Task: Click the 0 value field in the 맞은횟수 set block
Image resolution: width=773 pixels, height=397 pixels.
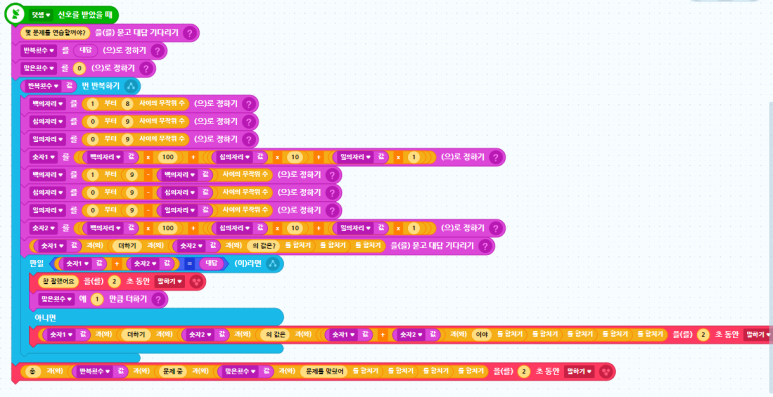Action: click(x=79, y=69)
